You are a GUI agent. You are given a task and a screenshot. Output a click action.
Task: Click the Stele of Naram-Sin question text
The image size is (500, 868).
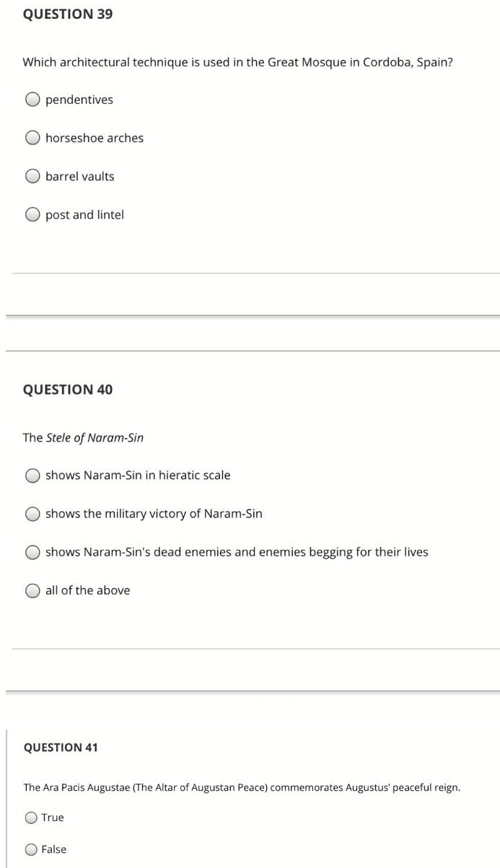[x=85, y=437]
